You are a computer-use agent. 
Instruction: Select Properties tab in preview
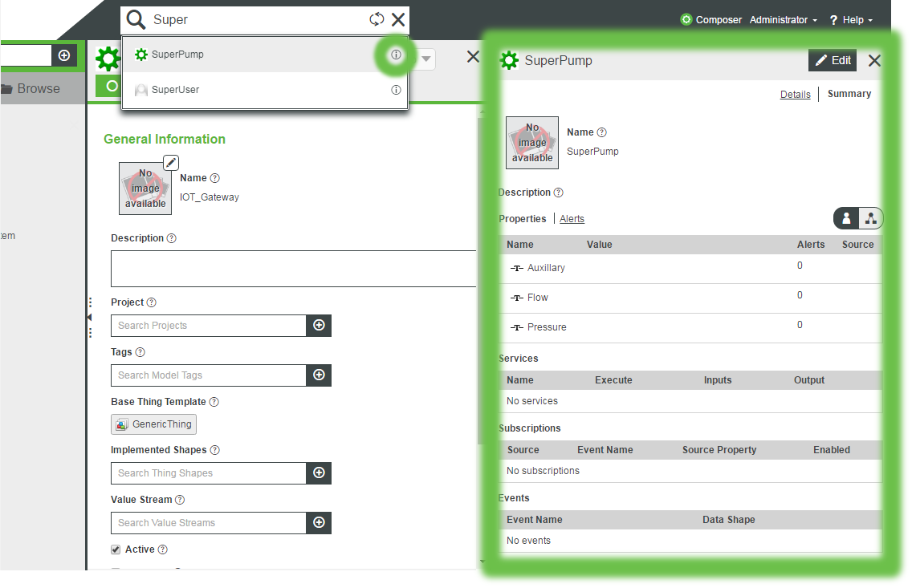pyautogui.click(x=523, y=219)
